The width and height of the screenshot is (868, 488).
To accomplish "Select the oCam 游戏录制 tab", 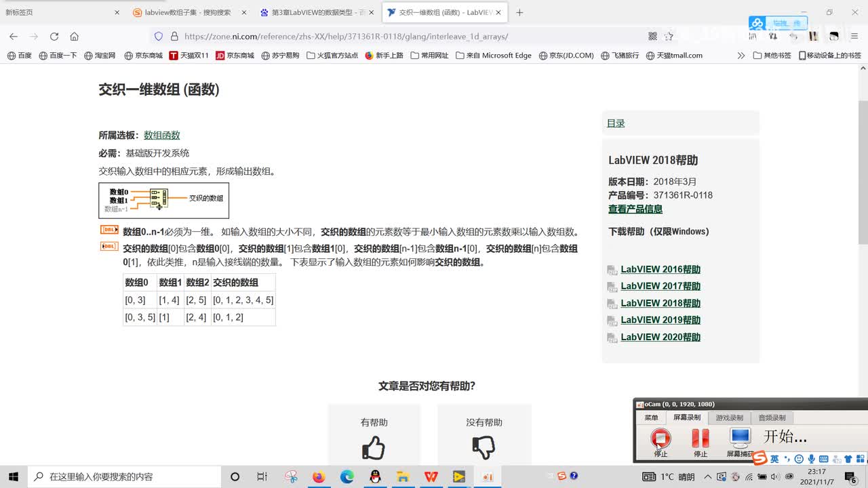I will [729, 418].
